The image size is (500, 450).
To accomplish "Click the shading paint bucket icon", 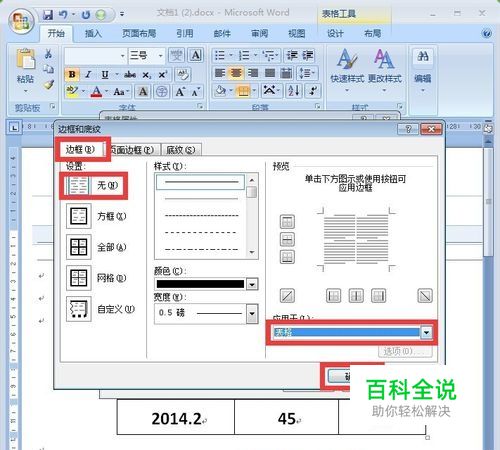I will tap(221, 91).
